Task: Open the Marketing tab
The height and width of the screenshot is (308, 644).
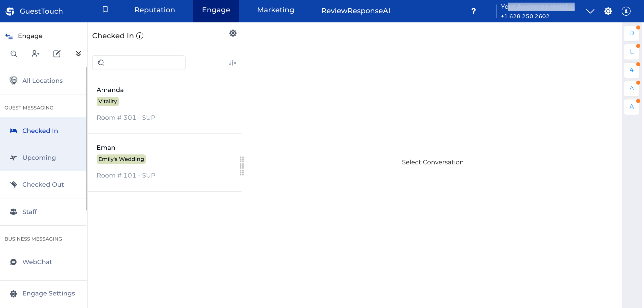Action: 275,10
